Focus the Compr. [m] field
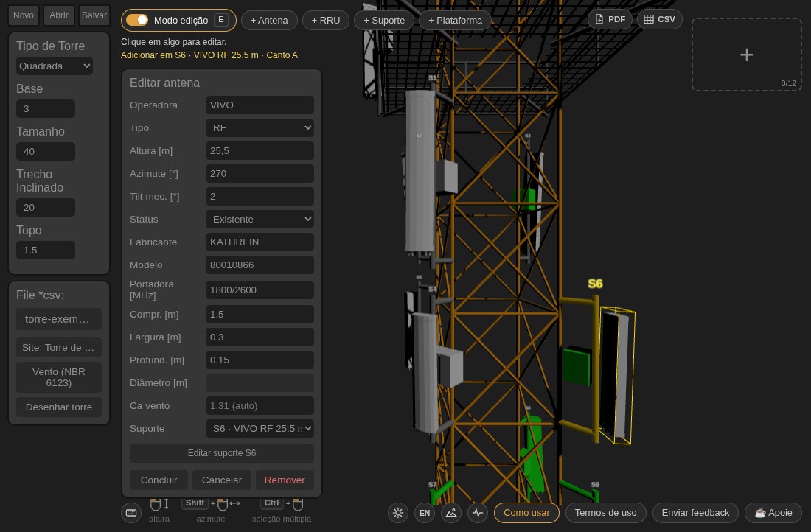Image resolution: width=811 pixels, height=532 pixels. click(260, 315)
